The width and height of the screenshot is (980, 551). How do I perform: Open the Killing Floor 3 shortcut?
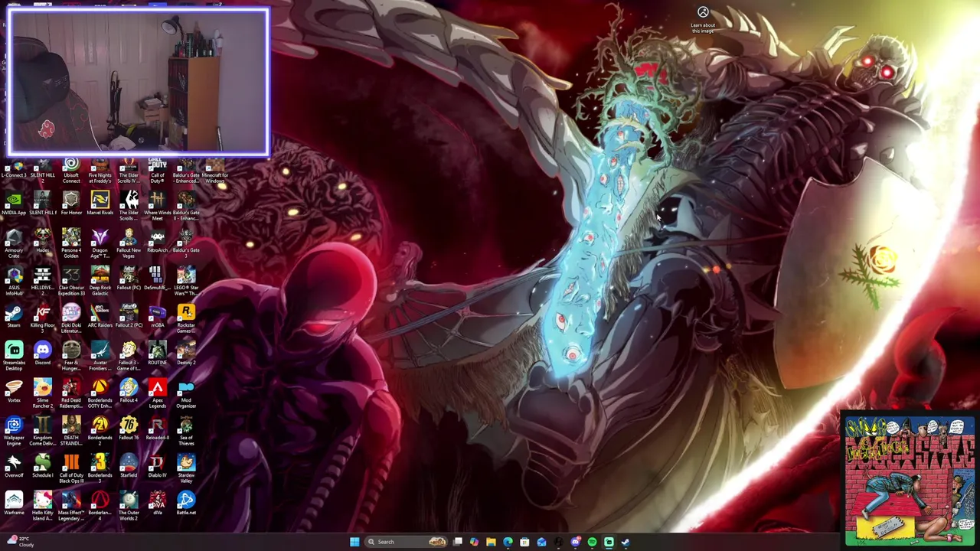[42, 319]
